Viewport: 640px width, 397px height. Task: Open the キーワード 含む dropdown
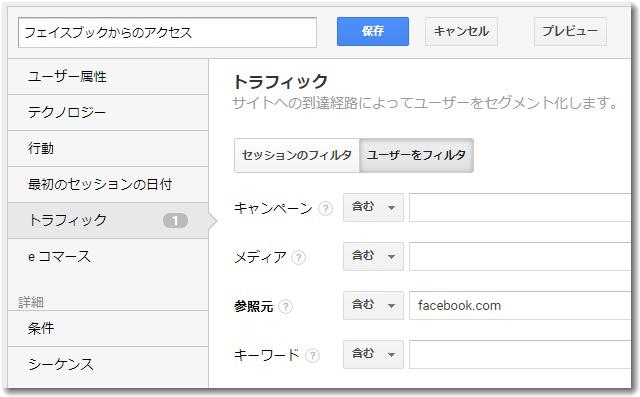373,354
